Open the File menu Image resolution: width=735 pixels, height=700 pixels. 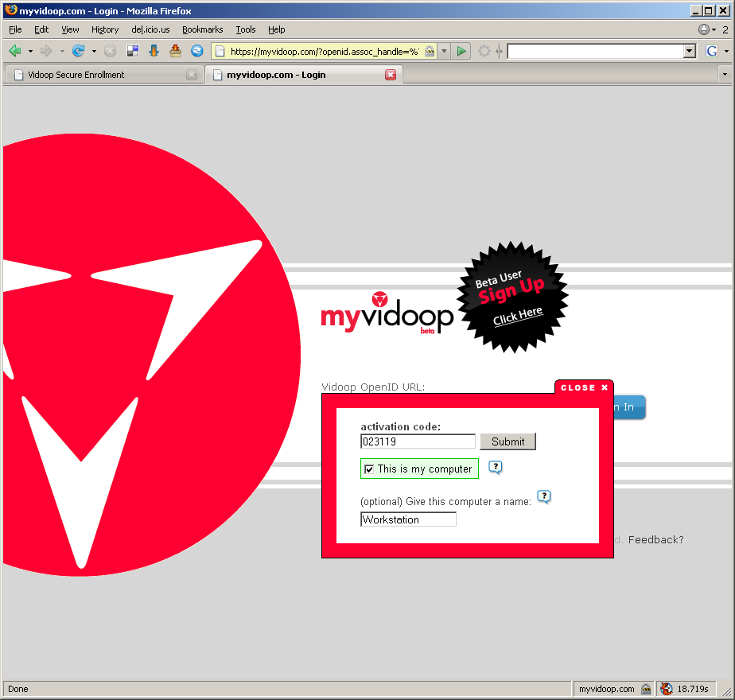[x=15, y=29]
